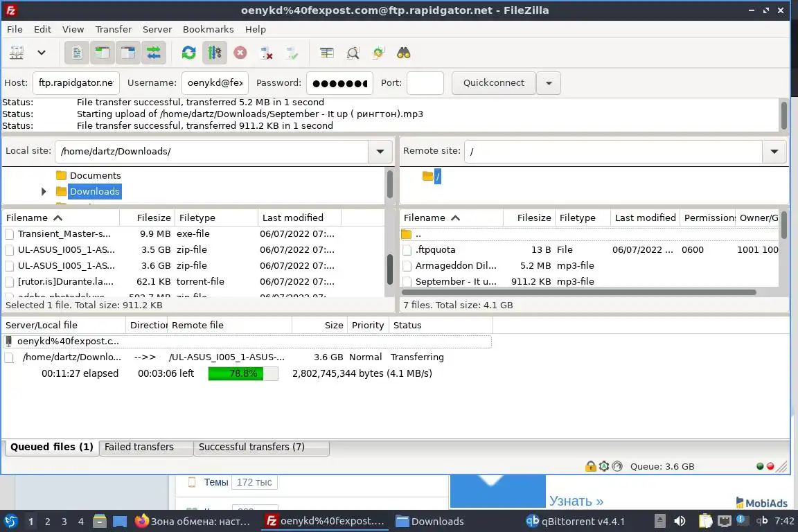This screenshot has height=532, width=798.
Task: Select September mp3 in remote list
Action: tap(589, 281)
